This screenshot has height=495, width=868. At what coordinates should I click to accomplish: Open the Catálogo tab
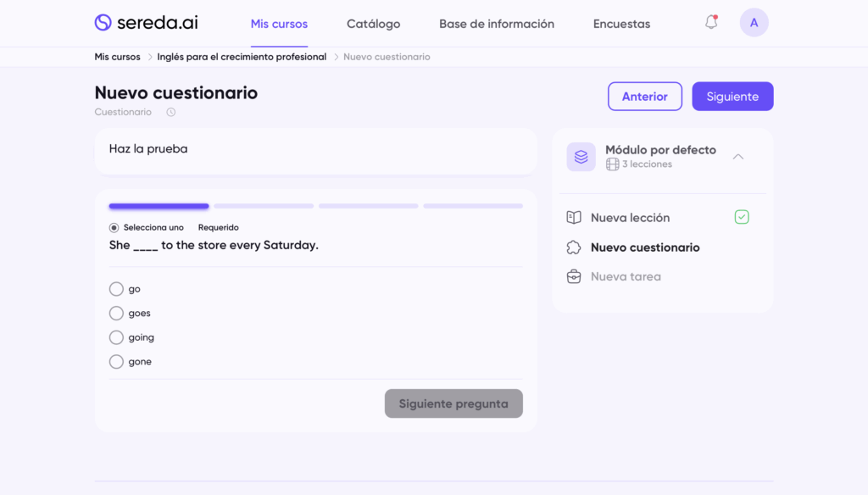click(x=373, y=24)
